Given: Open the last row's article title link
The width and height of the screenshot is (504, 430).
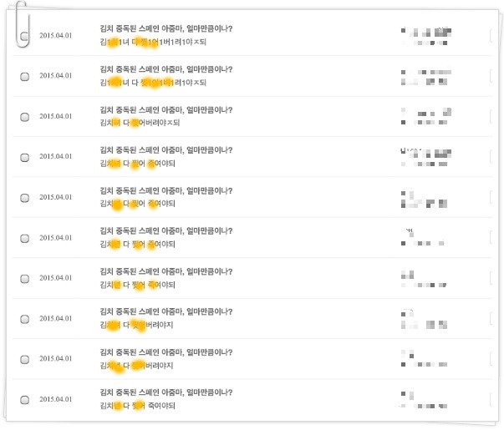Looking at the screenshot, I should (166, 392).
